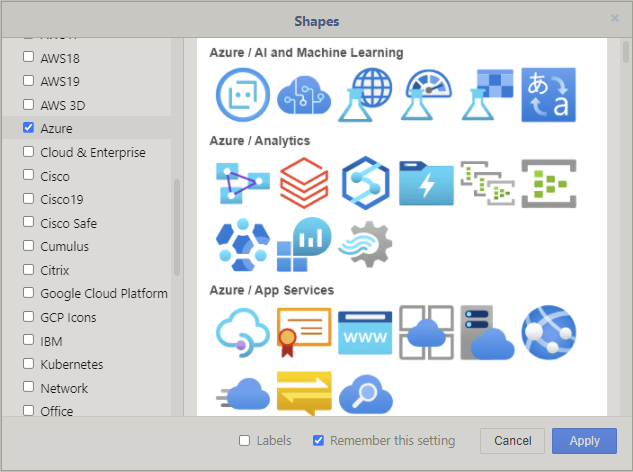Enable the Kubernetes shape library

(x=28, y=364)
